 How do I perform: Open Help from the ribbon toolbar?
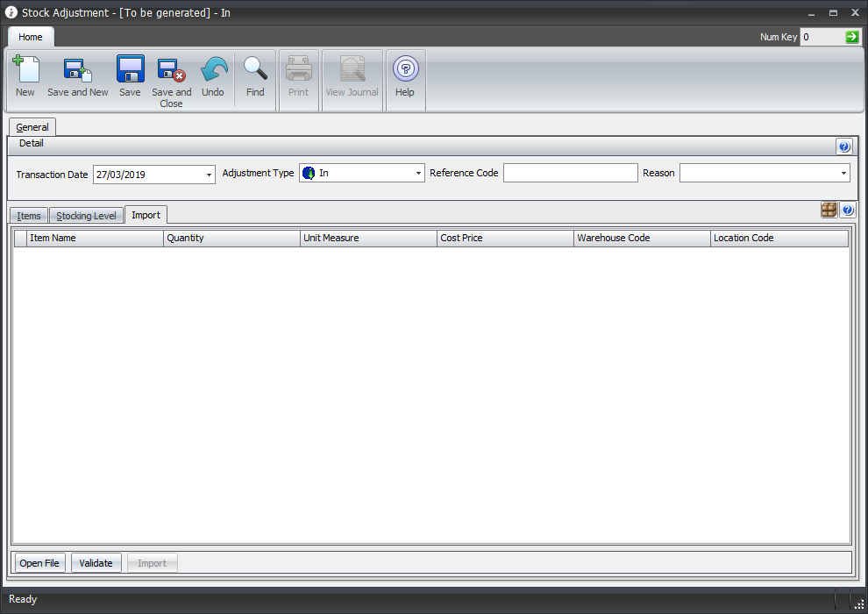405,70
